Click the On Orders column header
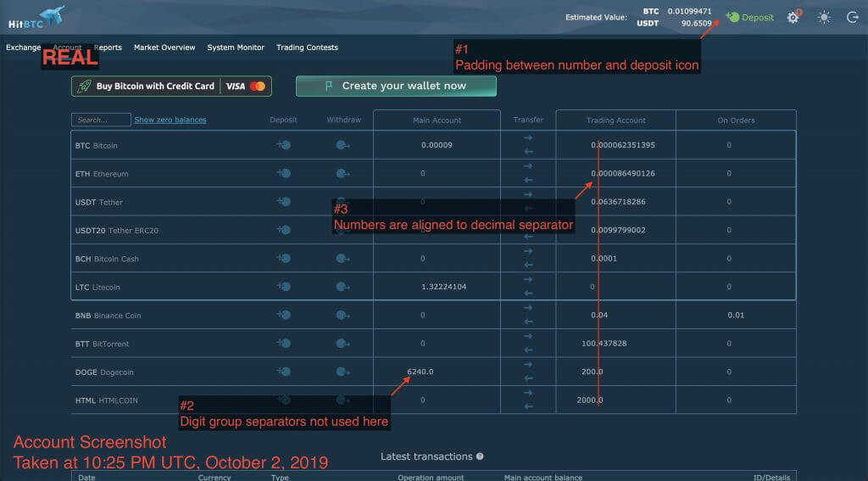 736,120
